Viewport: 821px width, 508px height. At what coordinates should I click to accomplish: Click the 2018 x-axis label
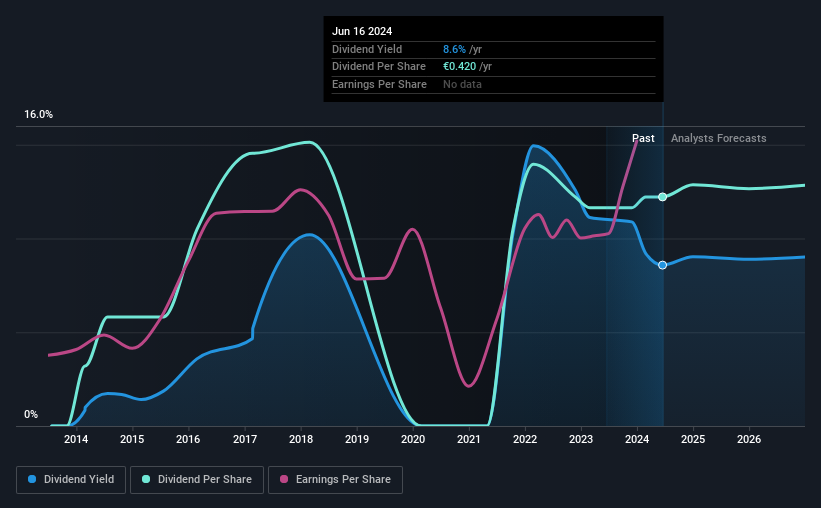[301, 439]
